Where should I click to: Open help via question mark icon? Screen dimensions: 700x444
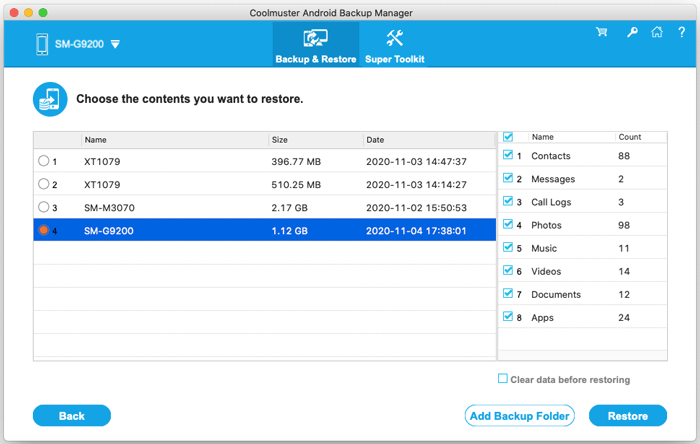681,32
